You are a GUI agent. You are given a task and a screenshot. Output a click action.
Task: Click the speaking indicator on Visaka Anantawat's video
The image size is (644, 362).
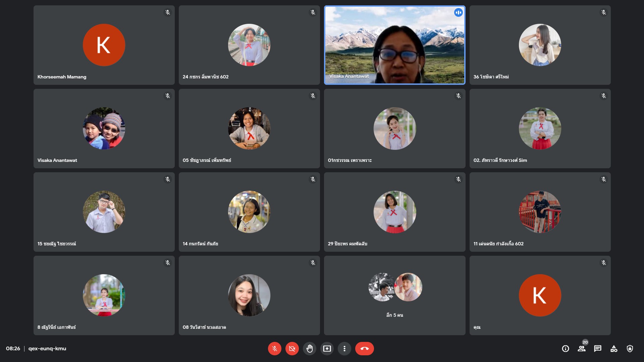tap(458, 12)
